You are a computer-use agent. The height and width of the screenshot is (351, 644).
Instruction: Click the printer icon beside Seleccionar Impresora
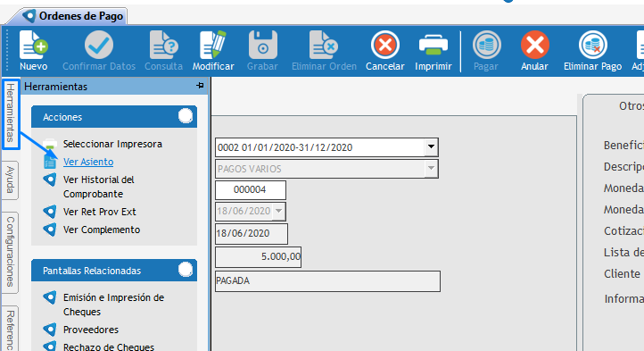[50, 144]
